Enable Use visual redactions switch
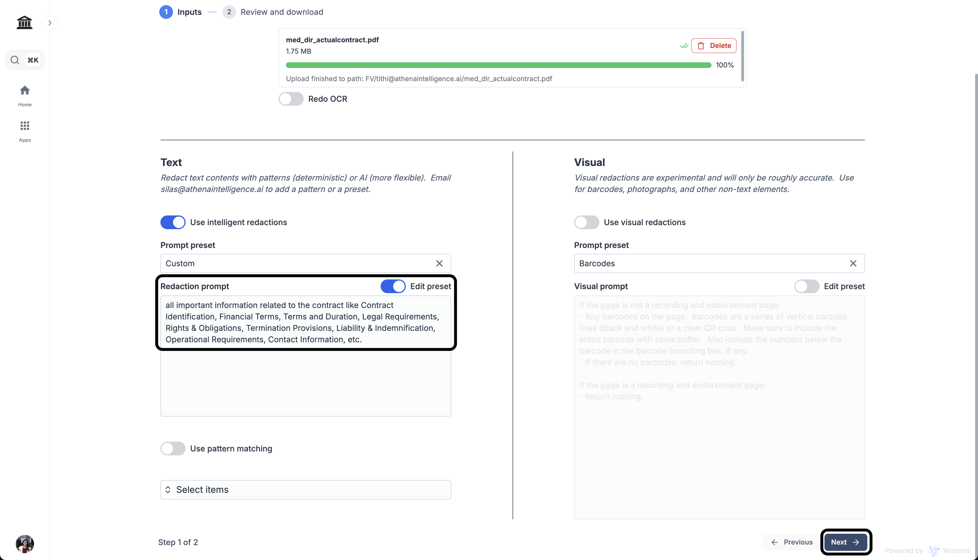 click(586, 222)
